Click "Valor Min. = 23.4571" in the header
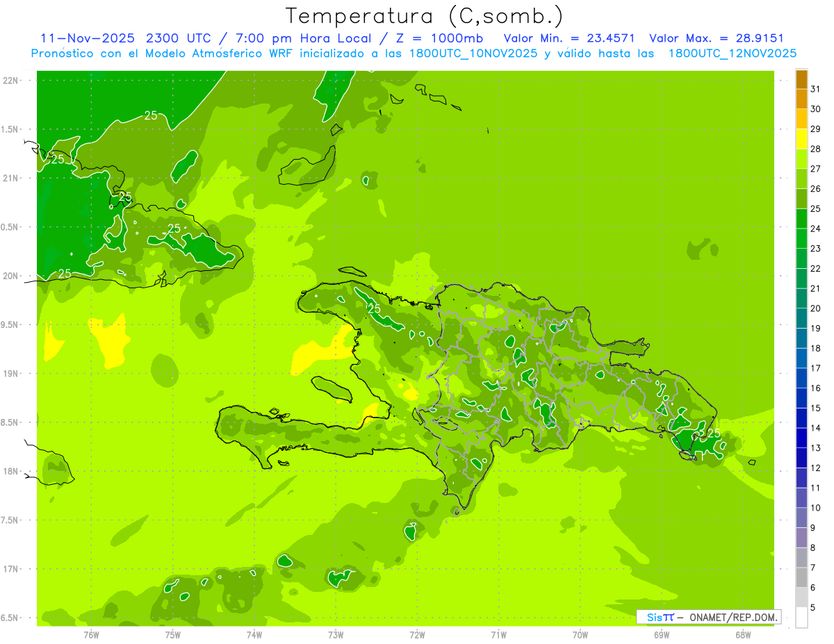Viewport: 834px width, 644px height. coord(569,38)
